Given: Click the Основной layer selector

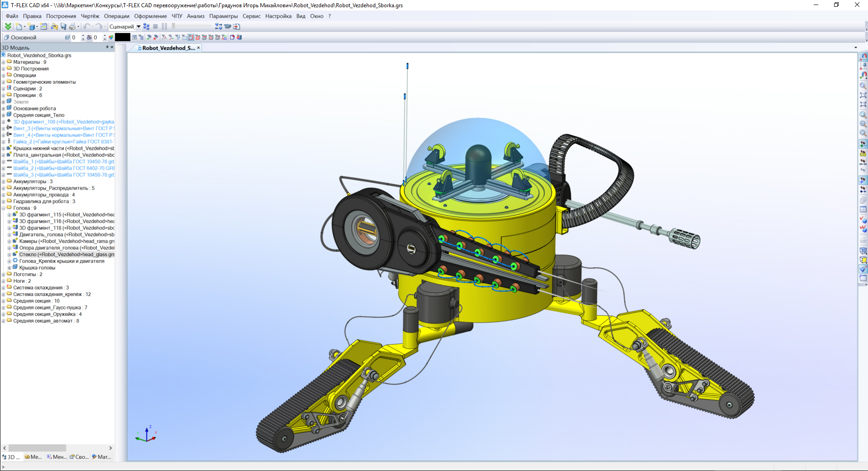Looking at the screenshot, I should click(34, 38).
